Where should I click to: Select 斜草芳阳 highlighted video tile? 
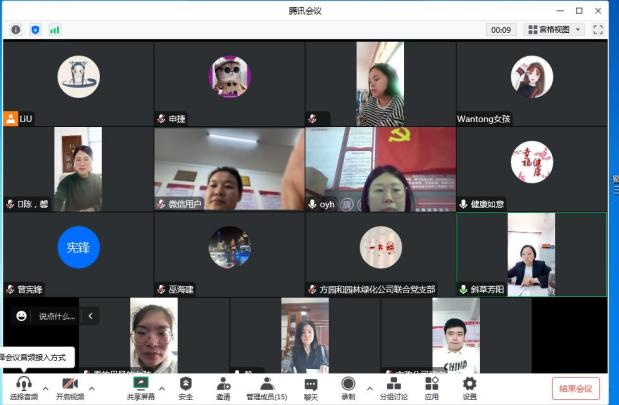coord(532,255)
